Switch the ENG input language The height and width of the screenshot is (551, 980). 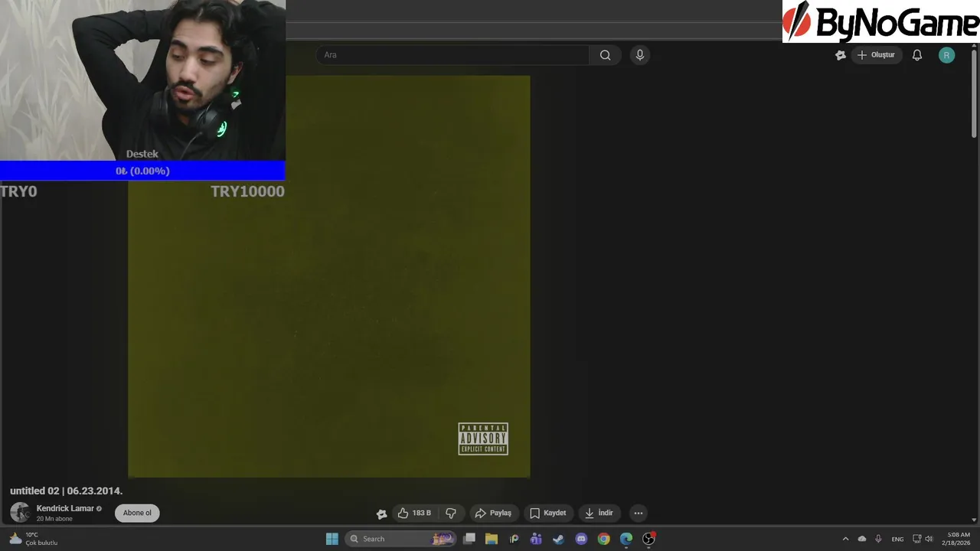click(897, 539)
